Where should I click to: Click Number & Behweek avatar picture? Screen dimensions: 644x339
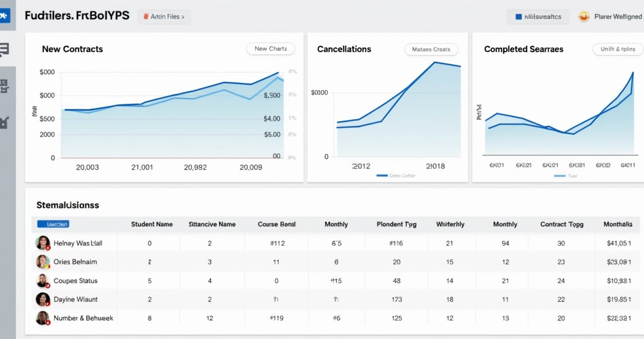[42, 318]
